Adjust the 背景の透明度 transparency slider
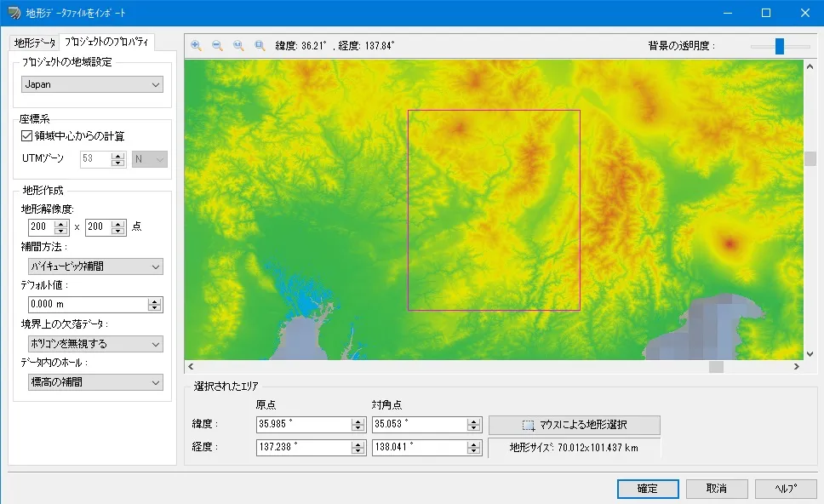 (x=779, y=46)
